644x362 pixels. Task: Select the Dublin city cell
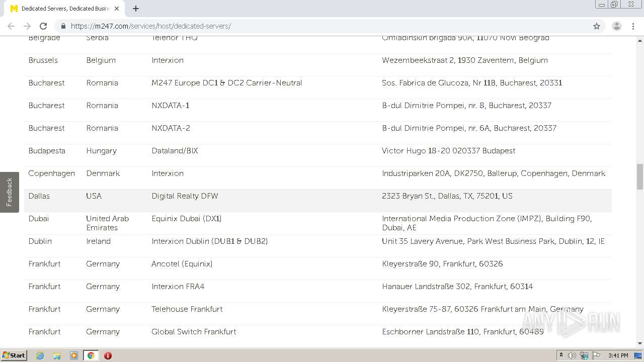click(x=40, y=241)
